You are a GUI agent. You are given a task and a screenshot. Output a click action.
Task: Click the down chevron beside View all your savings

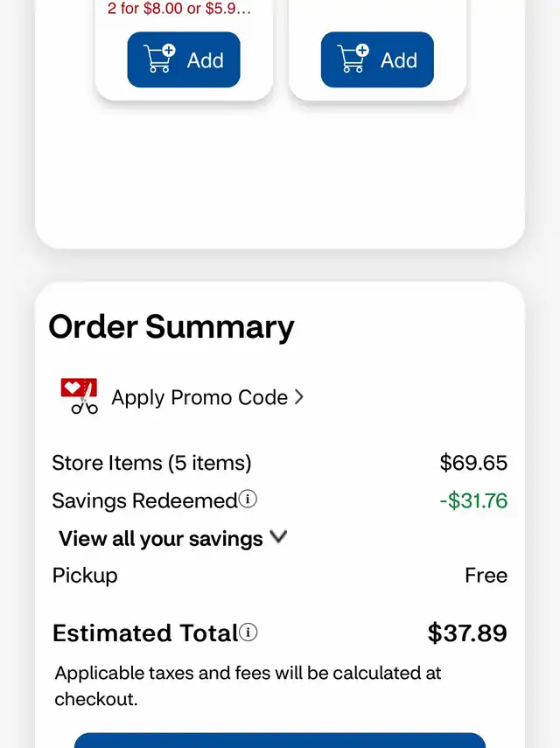pyautogui.click(x=278, y=537)
